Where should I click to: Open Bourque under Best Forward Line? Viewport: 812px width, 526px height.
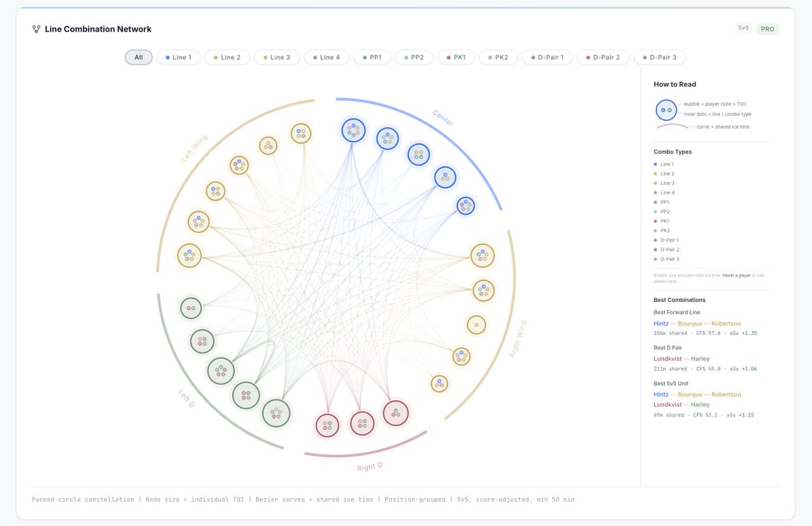point(691,324)
